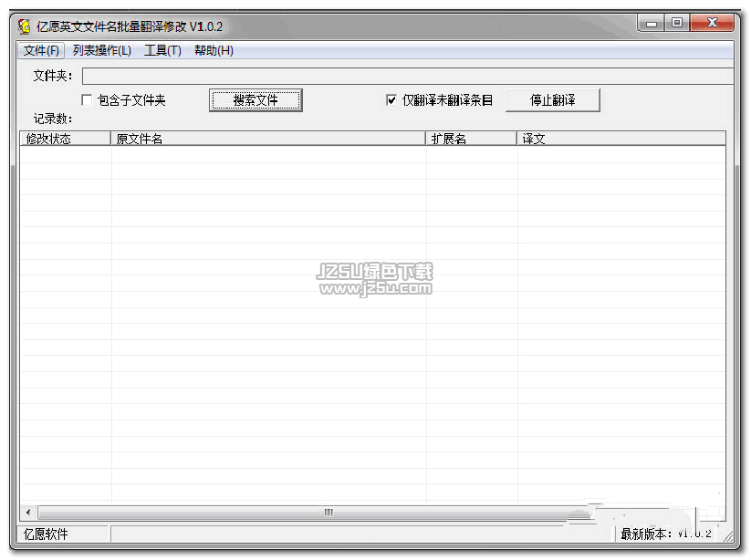Sort by the 修改状态 column header
The width and height of the screenshot is (751, 560).
(x=65, y=139)
